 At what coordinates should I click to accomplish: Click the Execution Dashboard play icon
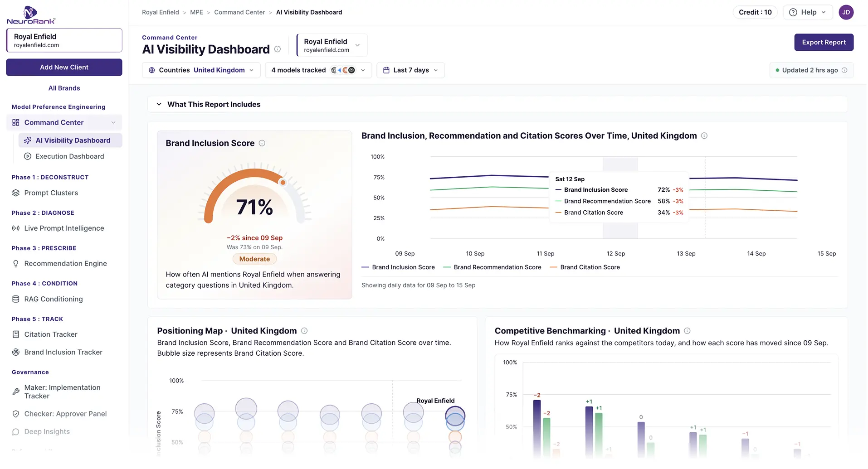(28, 156)
